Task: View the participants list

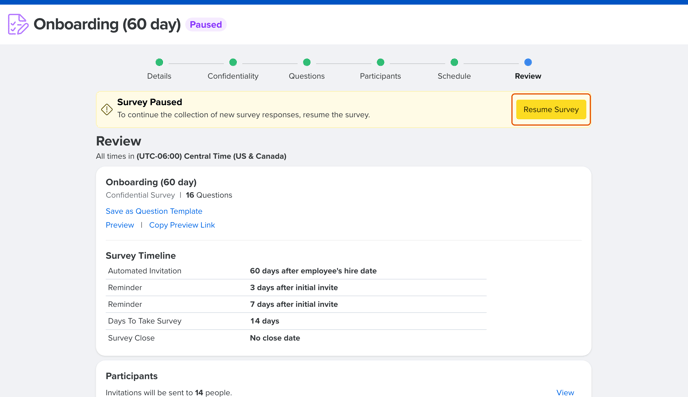Action: pyautogui.click(x=565, y=393)
